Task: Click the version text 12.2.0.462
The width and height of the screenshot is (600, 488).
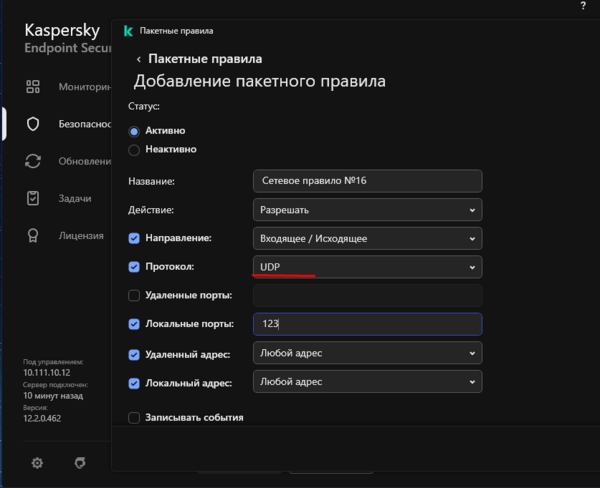Action: (x=42, y=418)
